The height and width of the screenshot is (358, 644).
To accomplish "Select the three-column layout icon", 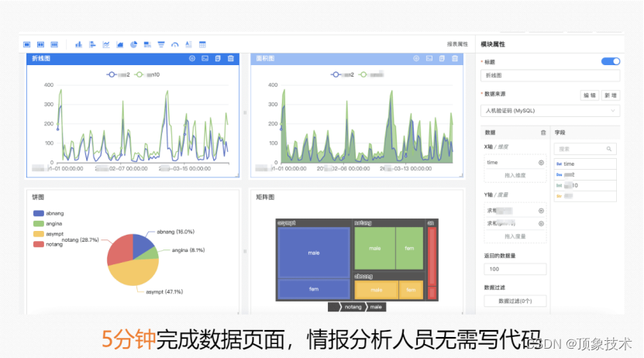I will click(x=54, y=44).
